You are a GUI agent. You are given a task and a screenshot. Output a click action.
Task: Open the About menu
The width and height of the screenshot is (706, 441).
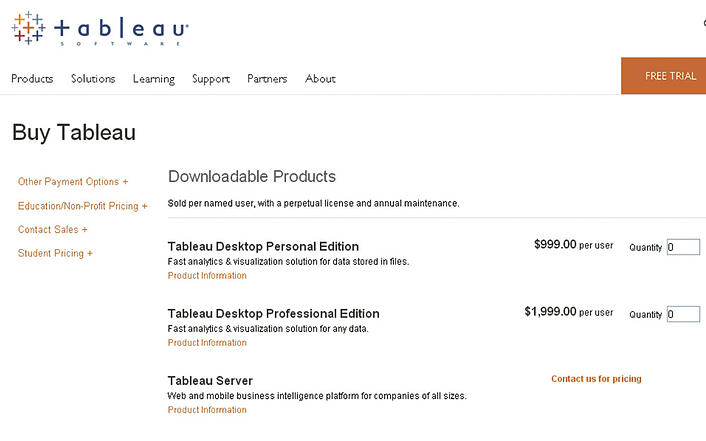320,79
